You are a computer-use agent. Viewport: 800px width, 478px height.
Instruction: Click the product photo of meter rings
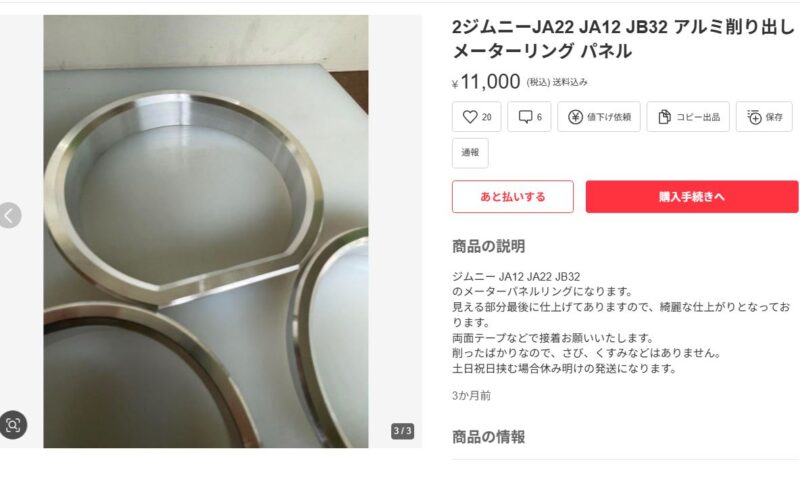[206, 231]
